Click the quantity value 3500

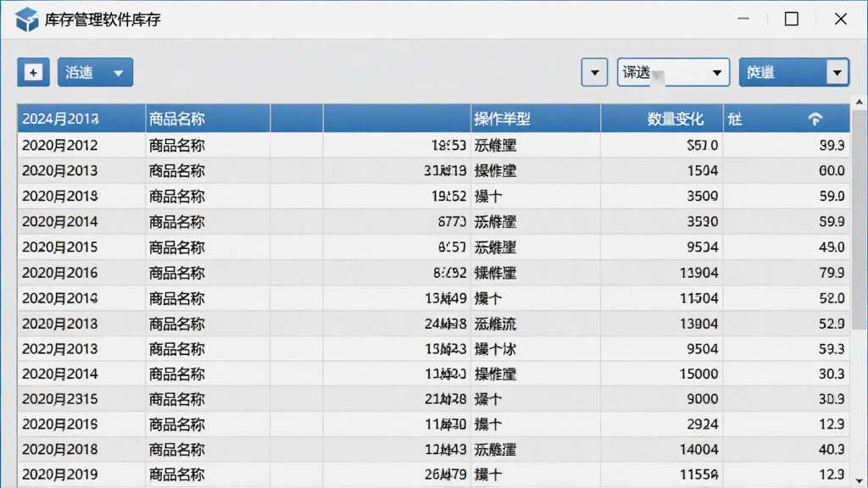tap(703, 196)
